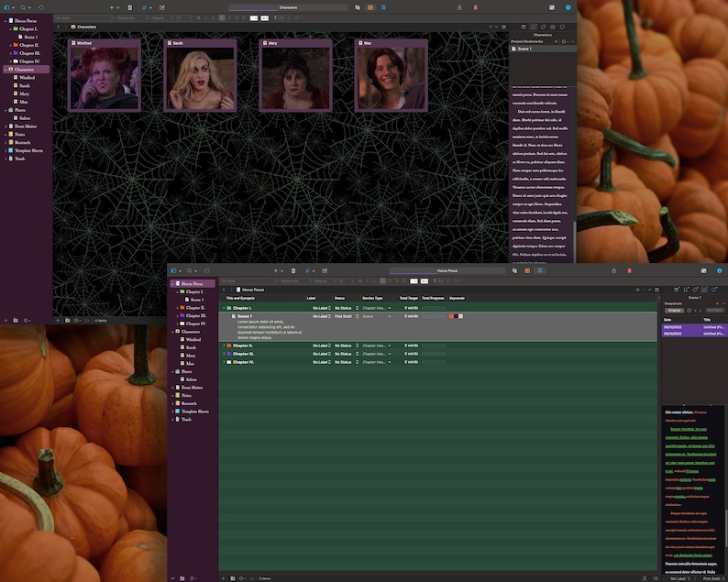Open No Label dropdown in inspector footer
728x582 pixels.
coord(680,578)
